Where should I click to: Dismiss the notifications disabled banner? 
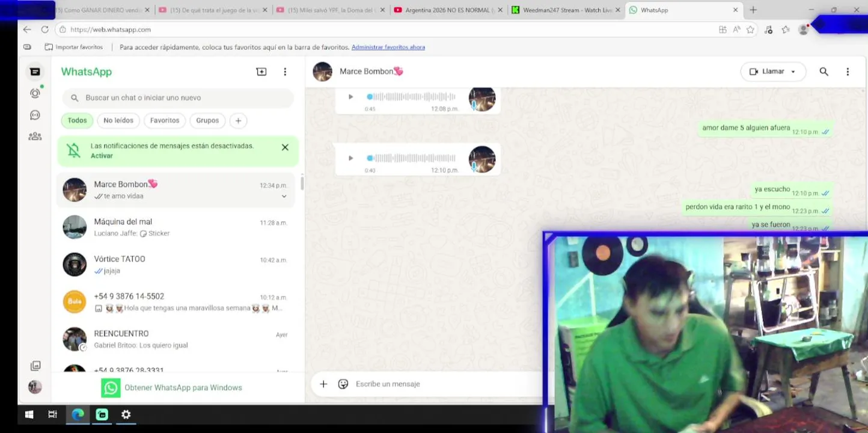tap(285, 147)
